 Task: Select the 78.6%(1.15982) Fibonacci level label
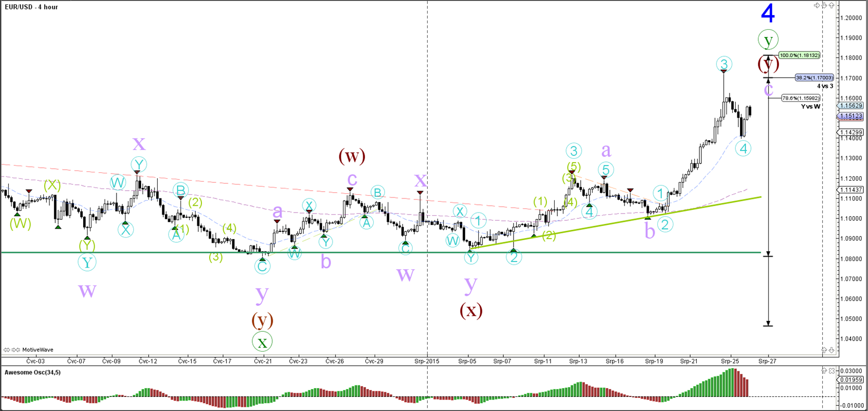[801, 98]
